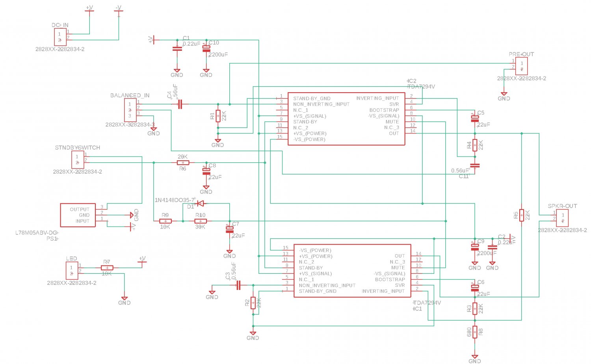
Task: Select capacitor C7 22uF symbol
Action: 229,229
